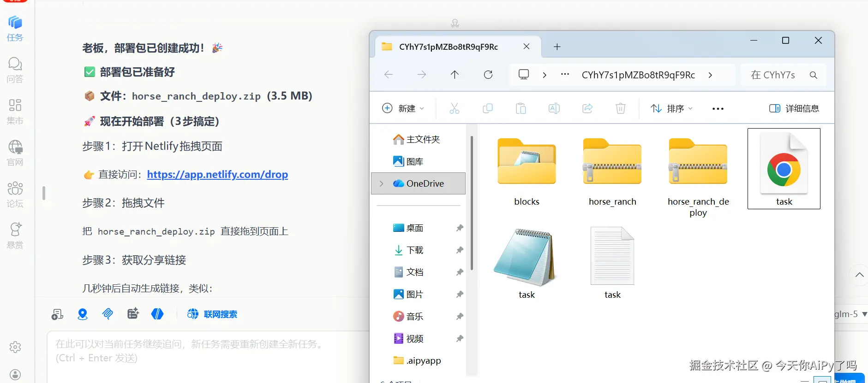The height and width of the screenshot is (383, 868).
Task: Click CYhY7s1pMZBo8tR9qF9Rc breadcrumb segment
Action: click(x=638, y=75)
